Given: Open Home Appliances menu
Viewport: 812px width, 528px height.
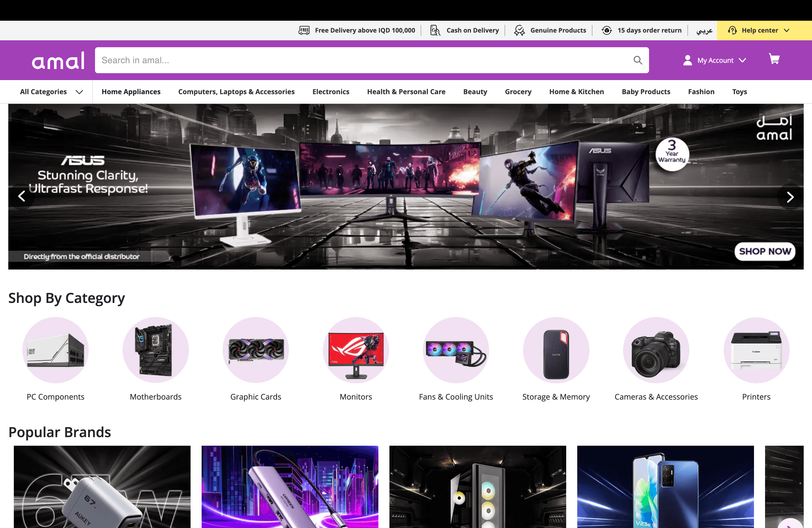Looking at the screenshot, I should tap(131, 92).
